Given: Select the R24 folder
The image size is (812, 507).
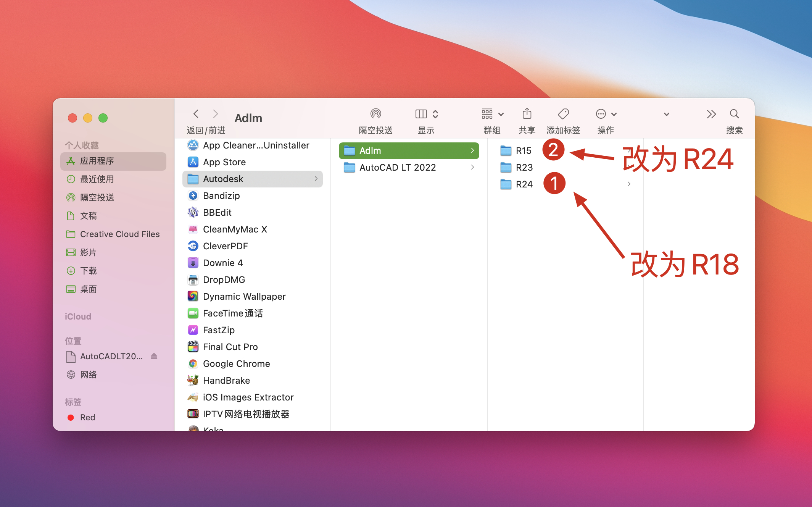Looking at the screenshot, I should 524,184.
